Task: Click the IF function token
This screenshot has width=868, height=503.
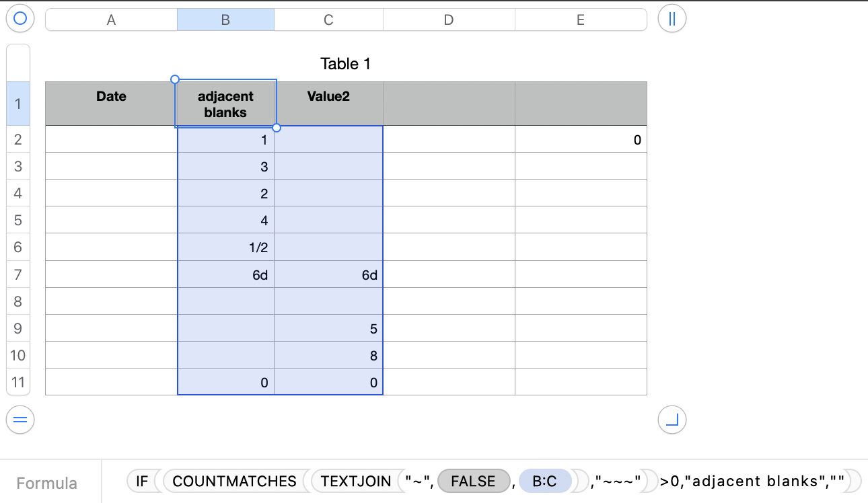Action: tap(141, 481)
